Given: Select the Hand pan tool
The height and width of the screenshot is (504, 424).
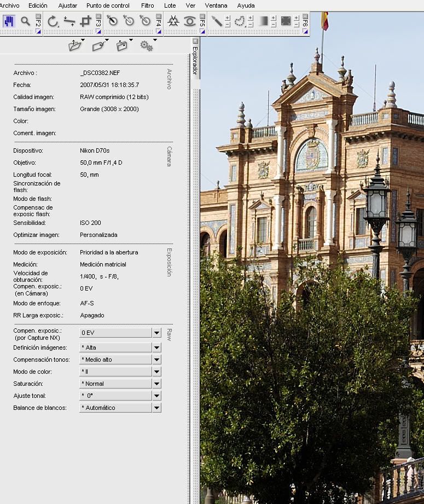Looking at the screenshot, I should pyautogui.click(x=9, y=21).
